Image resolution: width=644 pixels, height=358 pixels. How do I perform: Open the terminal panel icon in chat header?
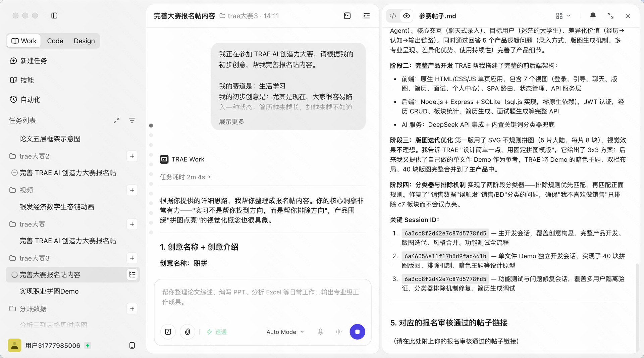[347, 16]
